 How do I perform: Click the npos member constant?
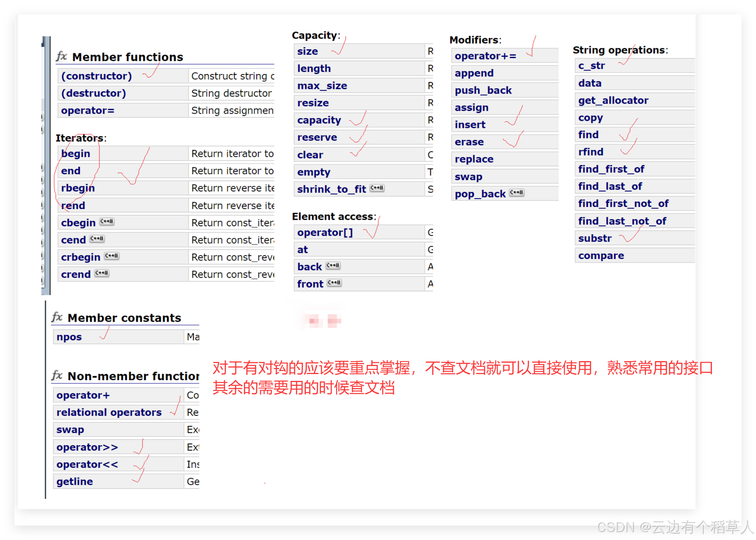pyautogui.click(x=69, y=337)
